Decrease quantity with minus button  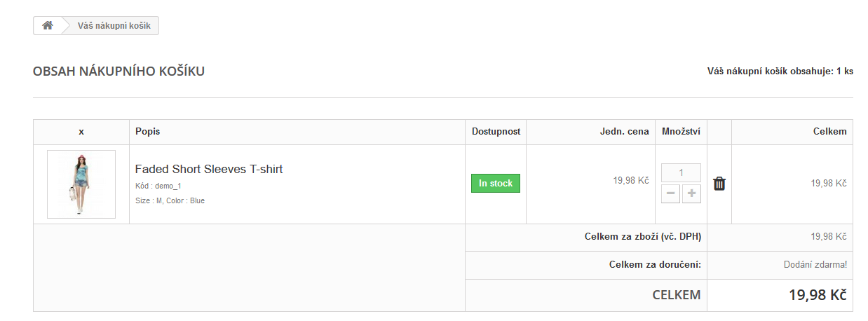tap(670, 194)
